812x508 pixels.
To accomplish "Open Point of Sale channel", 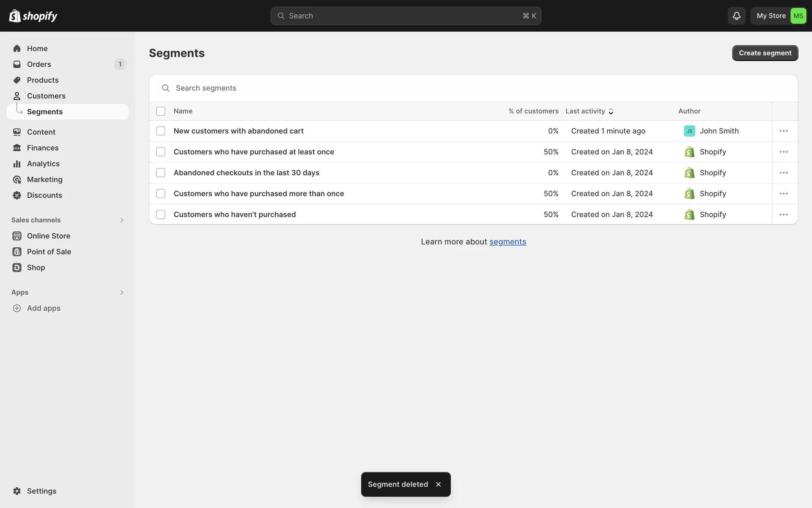I will pos(49,251).
